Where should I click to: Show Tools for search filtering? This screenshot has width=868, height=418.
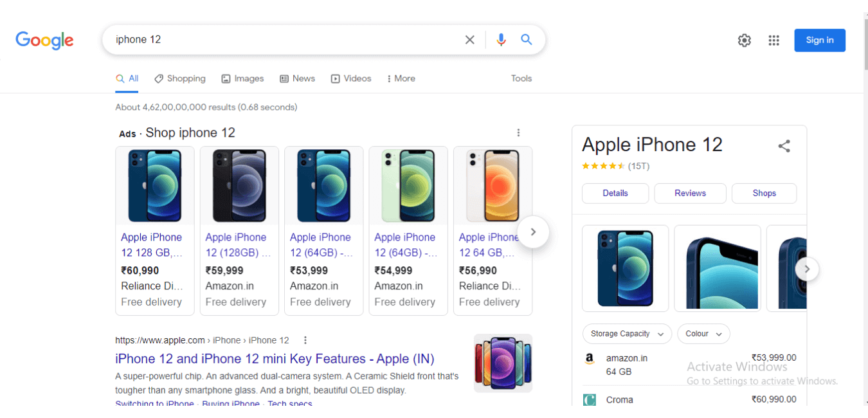(x=521, y=78)
